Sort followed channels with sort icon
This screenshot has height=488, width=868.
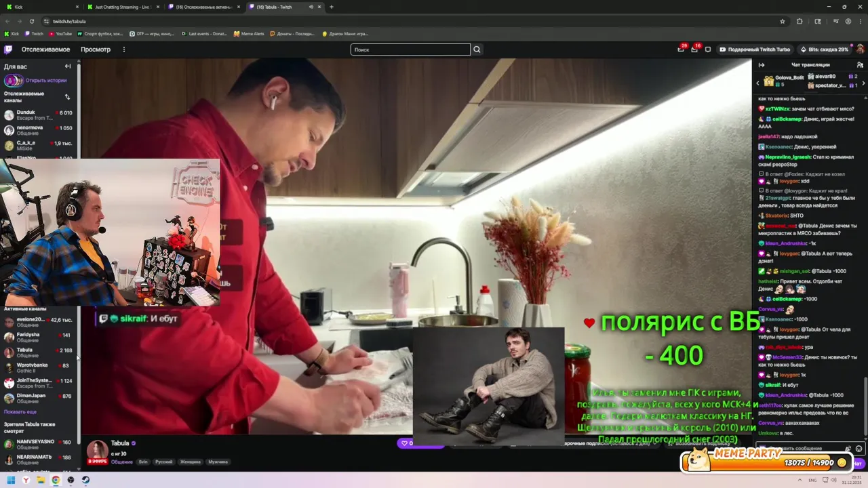[67, 97]
